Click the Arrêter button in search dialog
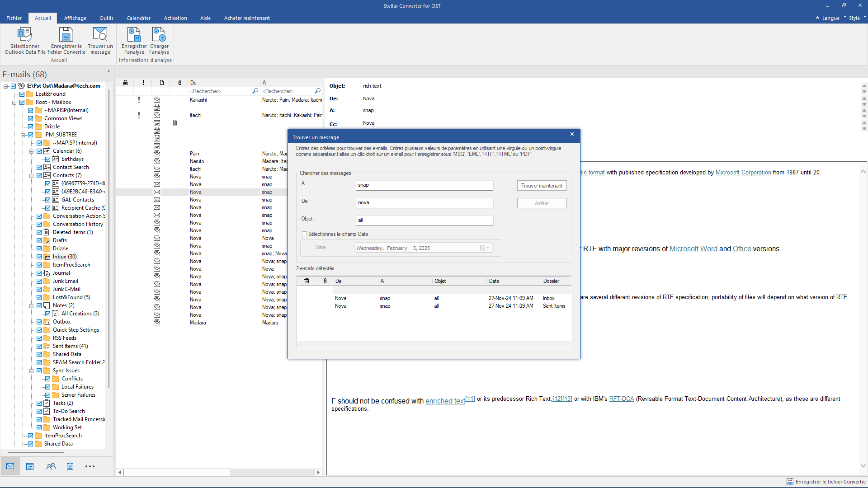 (x=542, y=203)
